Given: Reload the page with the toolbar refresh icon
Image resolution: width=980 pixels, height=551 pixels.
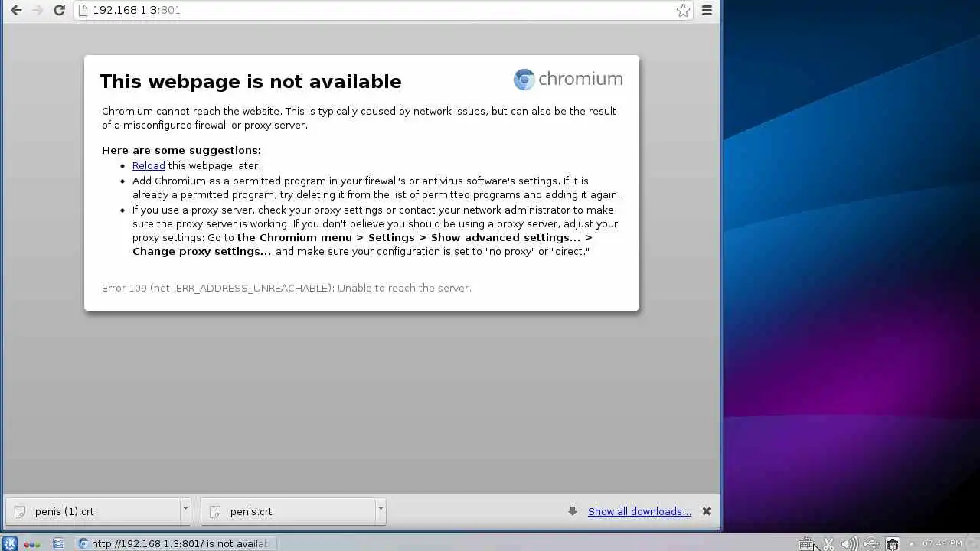Looking at the screenshot, I should [x=59, y=11].
